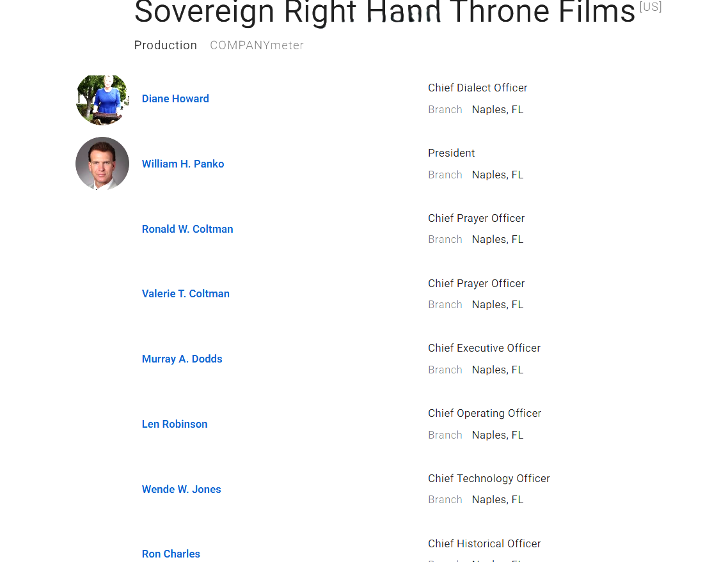Image resolution: width=728 pixels, height=562 pixels.
Task: Select the Chief Dialect Officer title text
Action: (x=478, y=88)
